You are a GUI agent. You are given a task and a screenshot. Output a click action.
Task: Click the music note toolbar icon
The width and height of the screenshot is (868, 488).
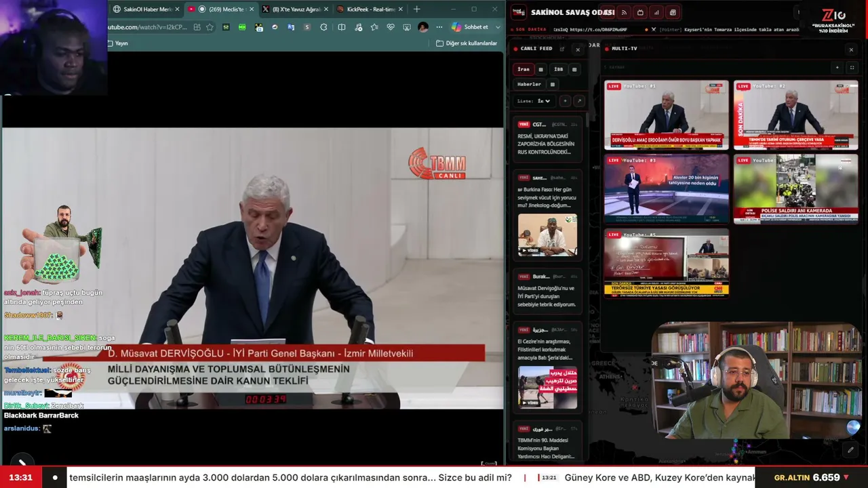point(359,27)
